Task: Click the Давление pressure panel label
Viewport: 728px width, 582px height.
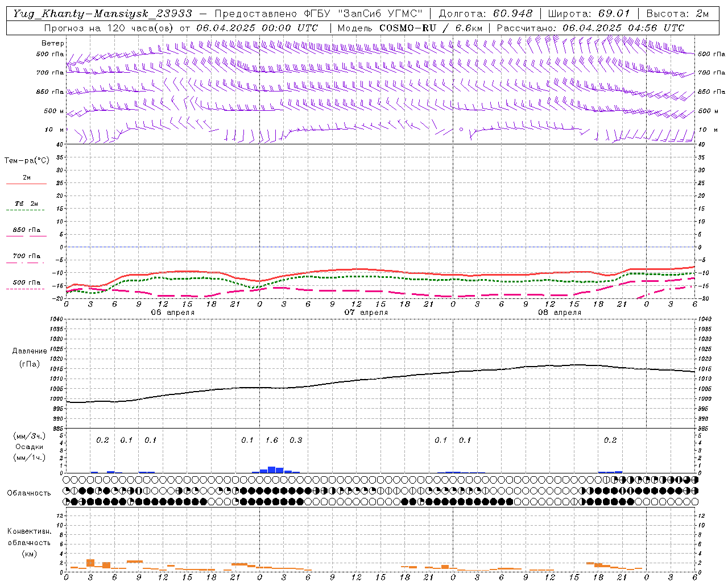Action: pos(30,351)
